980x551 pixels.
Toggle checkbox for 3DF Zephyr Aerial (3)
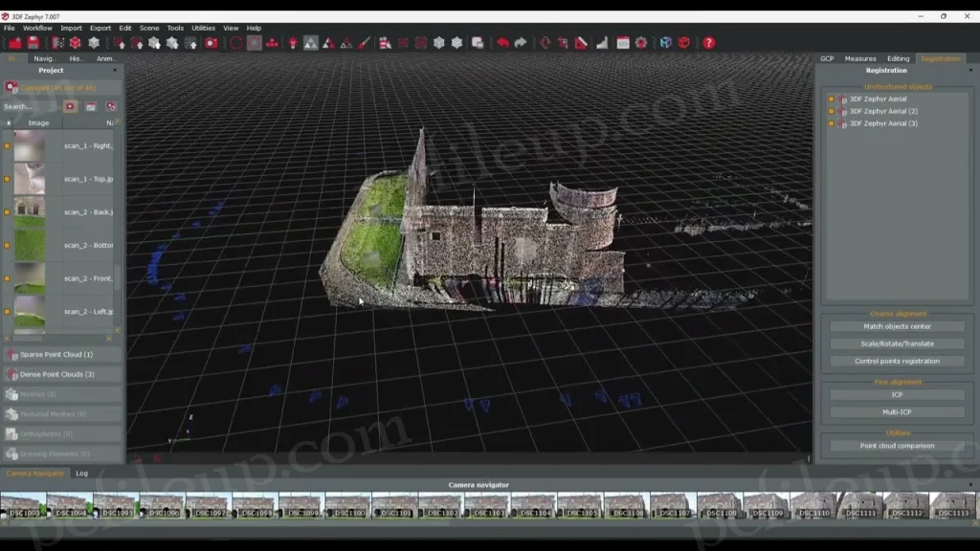[x=832, y=123]
